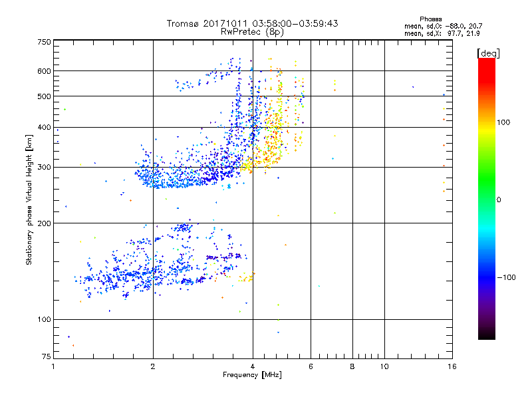Click the y-axis tick label '300'

45,168
